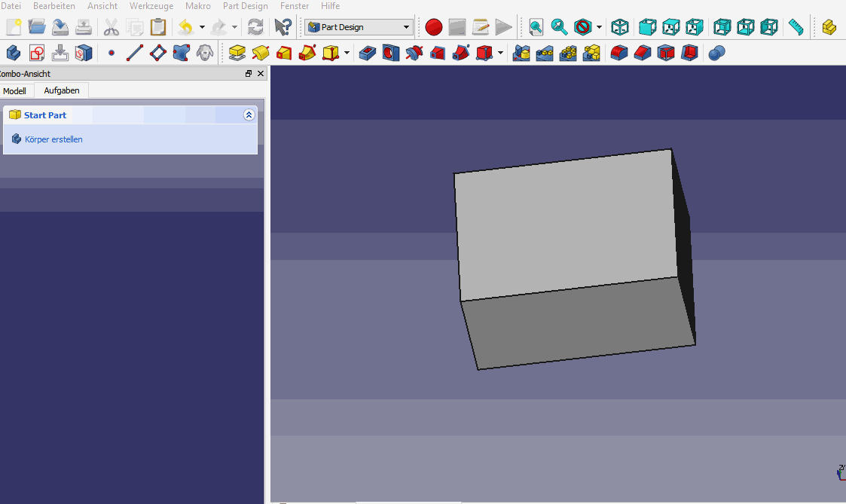This screenshot has width=846, height=504.
Task: Apply the Fillet tool
Action: pos(618,53)
